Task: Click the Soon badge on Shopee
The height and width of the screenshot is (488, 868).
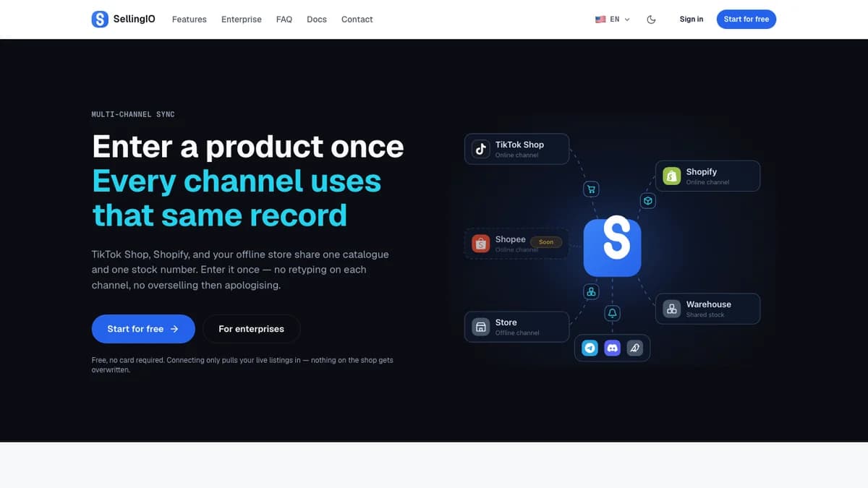Action: [x=546, y=242]
